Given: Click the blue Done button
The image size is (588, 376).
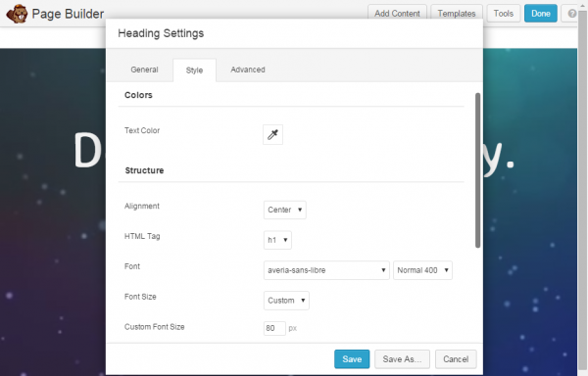Looking at the screenshot, I should pyautogui.click(x=540, y=14).
